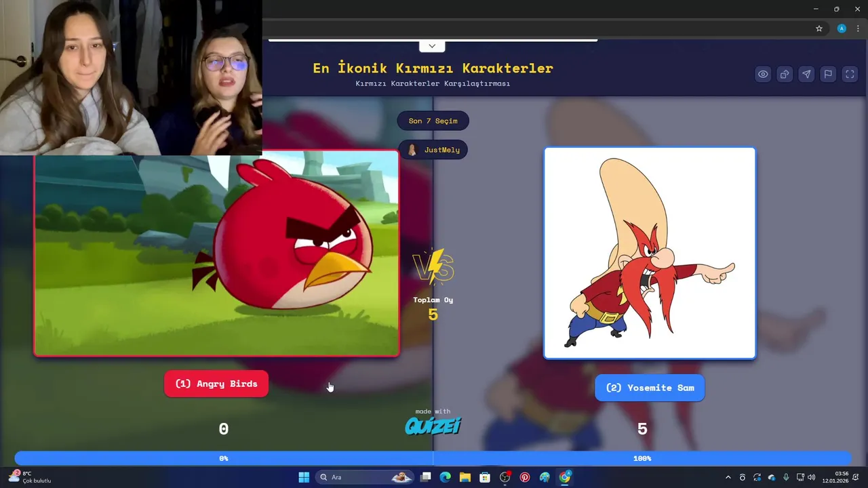Open the volume speaker tray icon
Viewport: 868px width, 488px height.
[x=812, y=477]
